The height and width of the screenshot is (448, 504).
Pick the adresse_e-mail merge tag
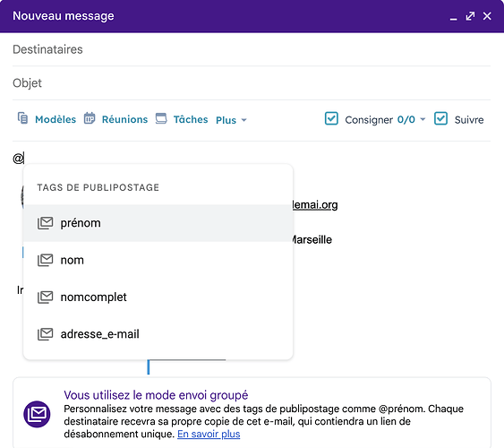pyautogui.click(x=158, y=334)
